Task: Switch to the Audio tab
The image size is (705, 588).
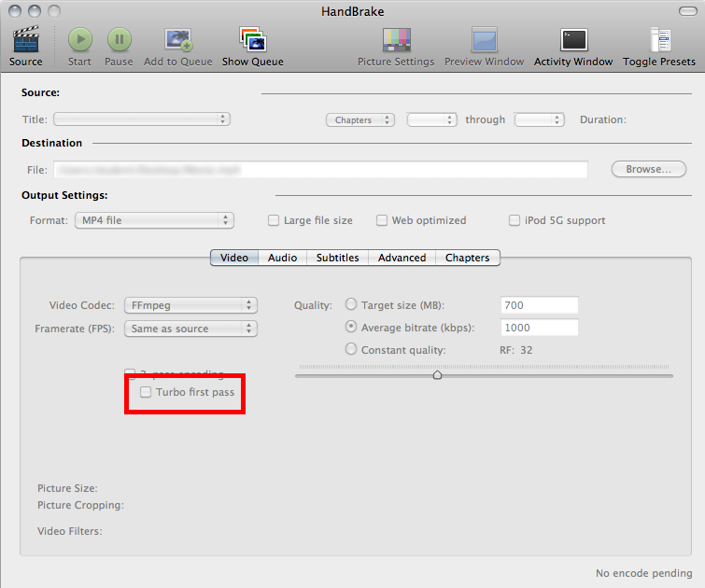Action: (282, 258)
